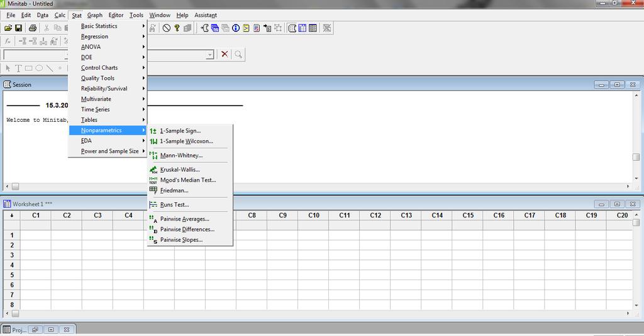Screen dimensions: 644x336
Task: Click the Close All Graphs icon
Action: point(327,28)
